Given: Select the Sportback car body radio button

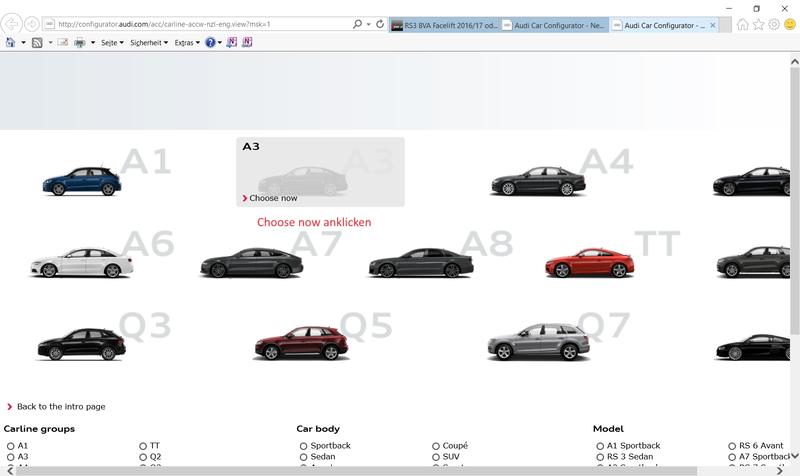Looking at the screenshot, I should (304, 446).
